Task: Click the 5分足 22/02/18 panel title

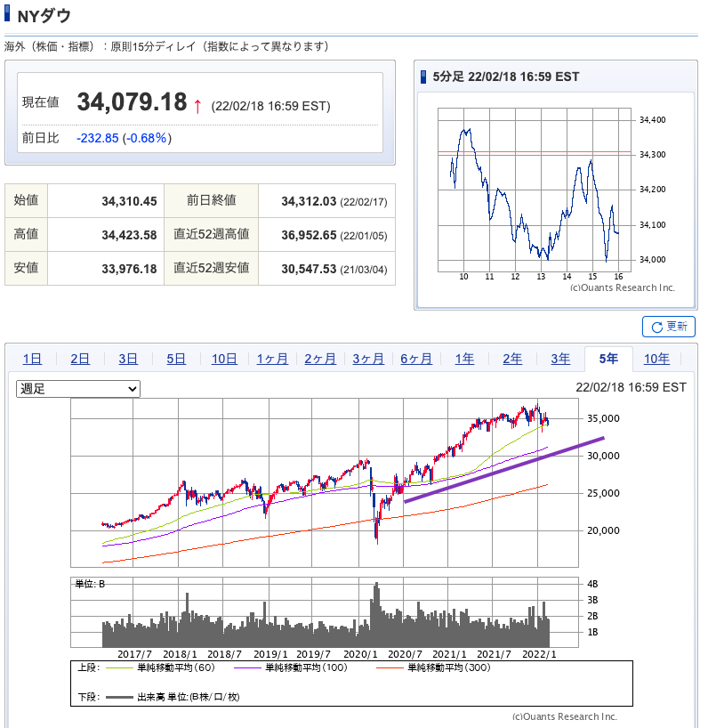Action: coord(506,77)
